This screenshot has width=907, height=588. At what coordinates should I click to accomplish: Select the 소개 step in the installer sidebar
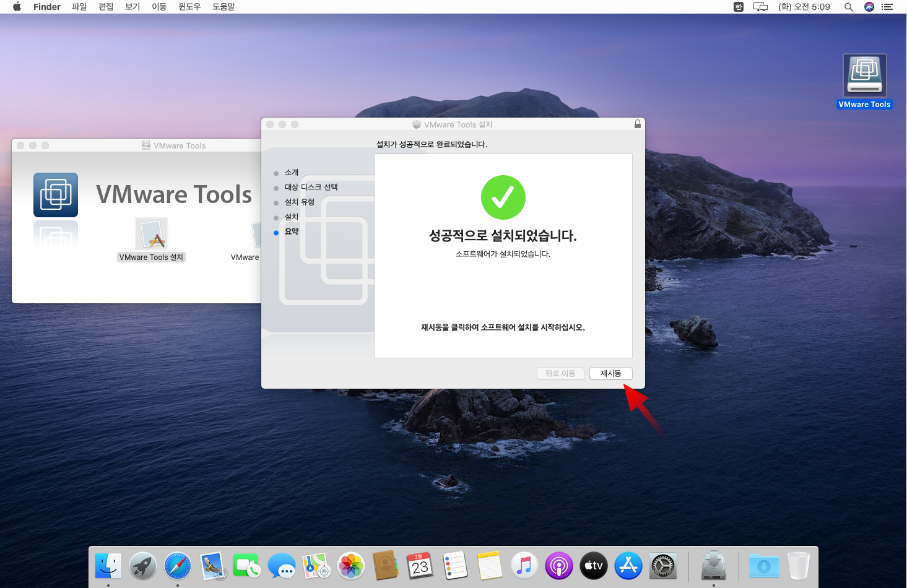[x=292, y=172]
